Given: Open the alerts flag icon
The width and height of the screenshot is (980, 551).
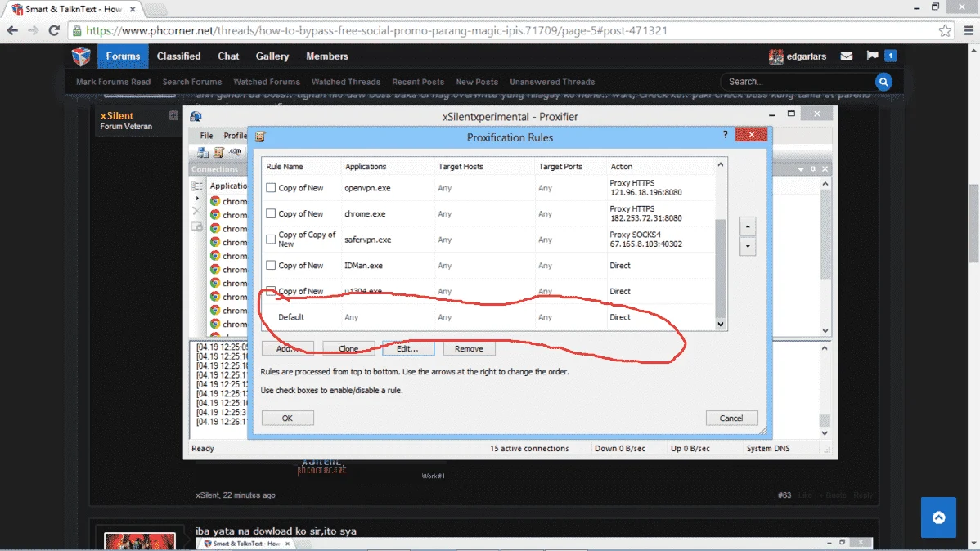Looking at the screenshot, I should click(x=873, y=56).
